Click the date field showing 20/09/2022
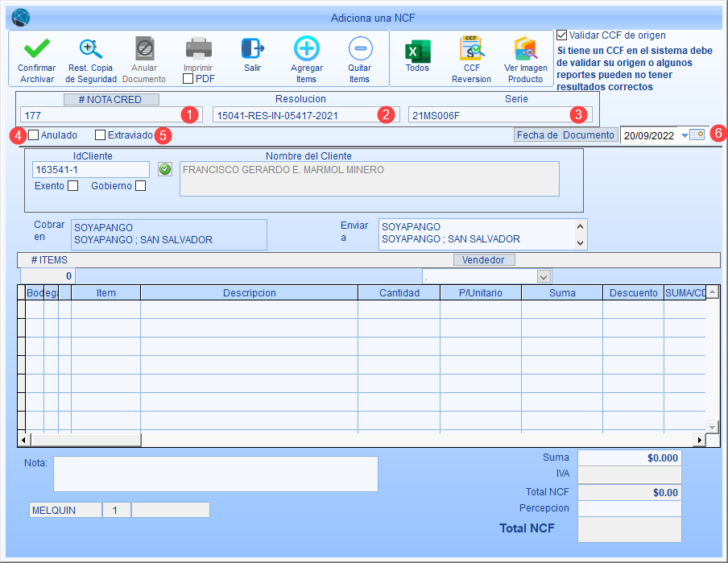728x563 pixels. [650, 135]
